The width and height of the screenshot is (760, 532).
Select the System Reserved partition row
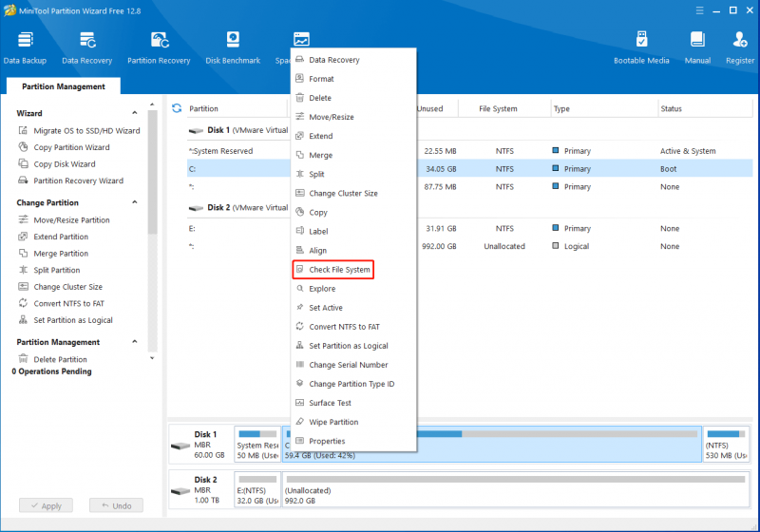point(469,151)
